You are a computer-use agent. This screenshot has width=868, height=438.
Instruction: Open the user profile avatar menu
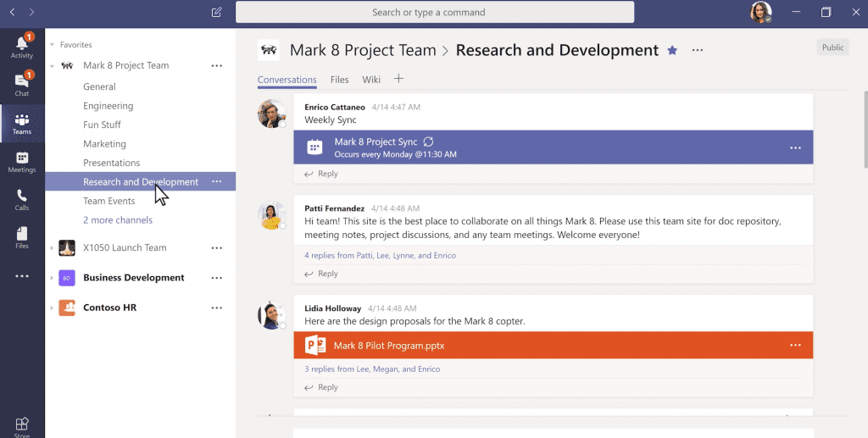point(760,12)
